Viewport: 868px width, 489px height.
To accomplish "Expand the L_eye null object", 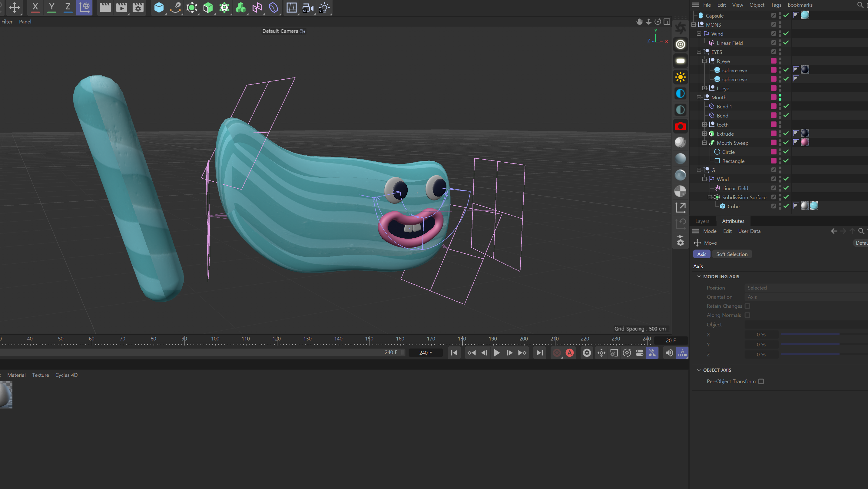I will click(704, 88).
